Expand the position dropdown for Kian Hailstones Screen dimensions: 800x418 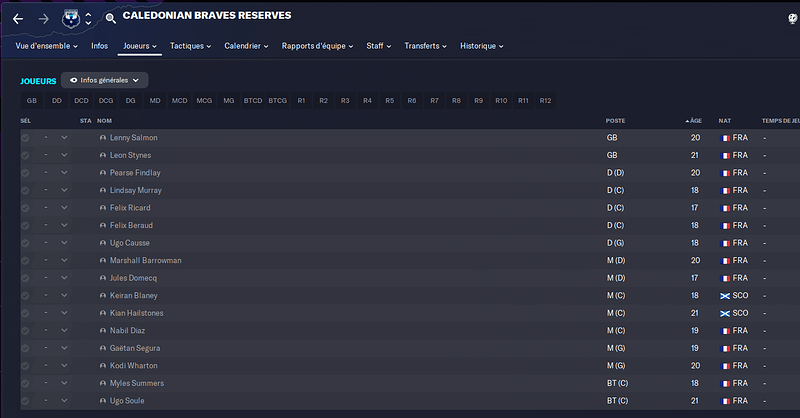[x=64, y=313]
